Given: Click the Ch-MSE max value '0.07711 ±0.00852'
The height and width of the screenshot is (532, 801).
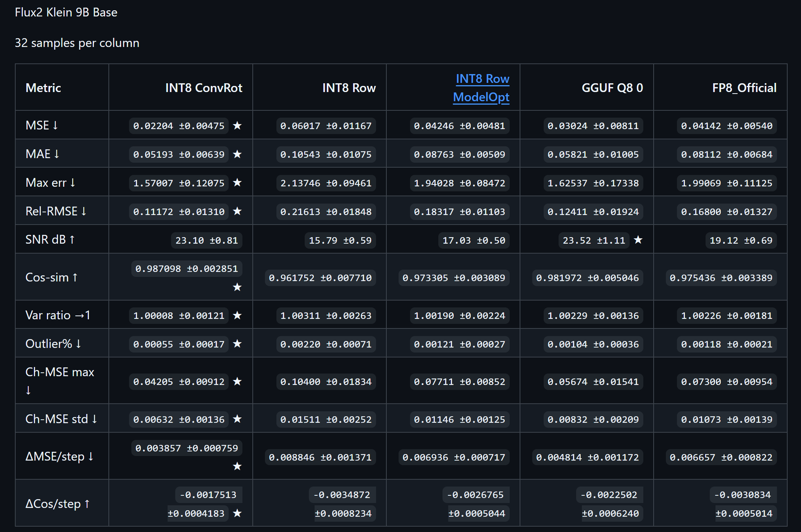Looking at the screenshot, I should point(459,382).
